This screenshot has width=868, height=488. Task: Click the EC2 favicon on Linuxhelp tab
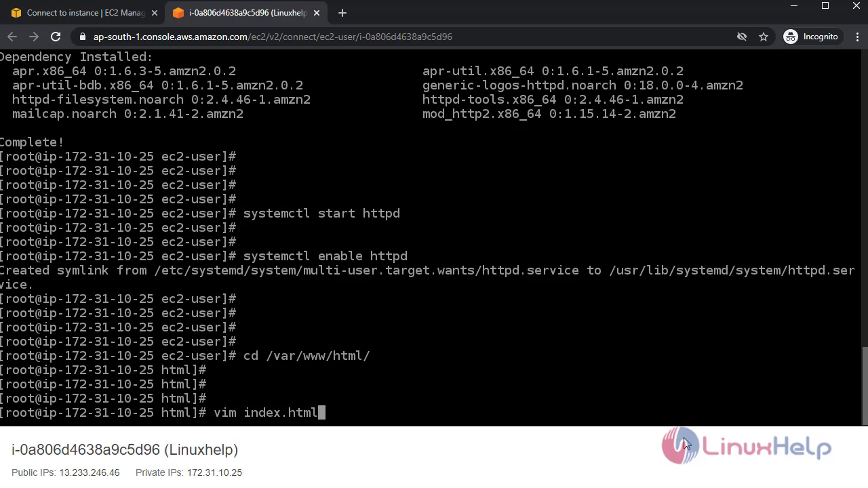point(178,13)
